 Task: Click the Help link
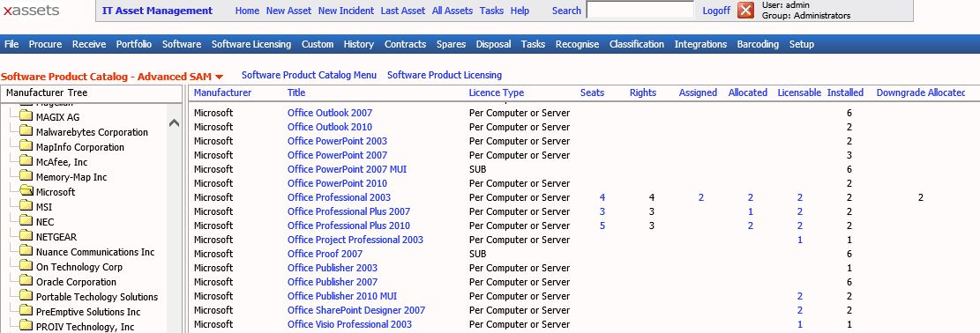pyautogui.click(x=520, y=11)
